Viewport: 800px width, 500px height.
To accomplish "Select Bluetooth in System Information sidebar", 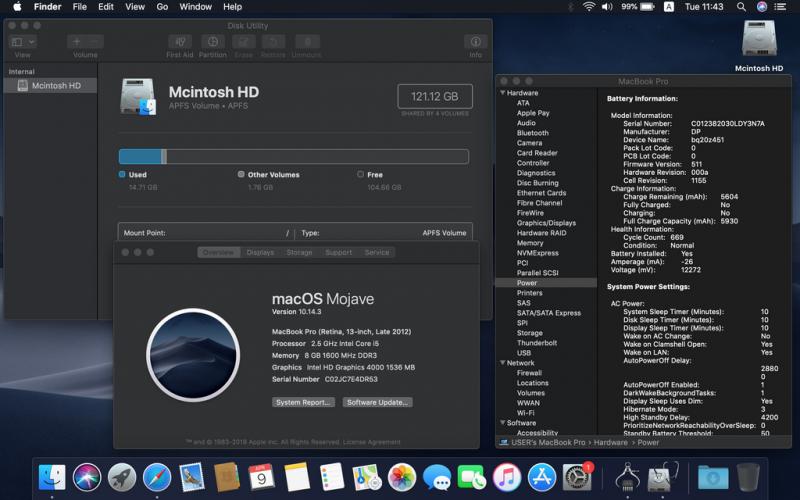I will click(x=533, y=133).
